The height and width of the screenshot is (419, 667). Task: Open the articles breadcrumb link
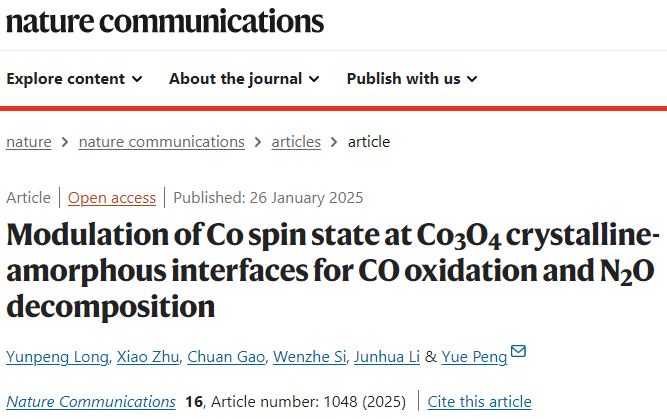pyautogui.click(x=296, y=142)
